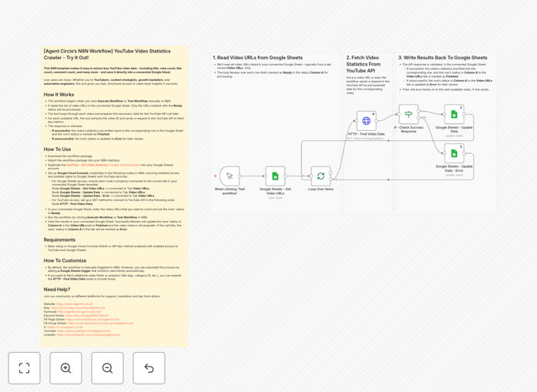Click '2. Fetch Video Statistics From YouTube API' title
Screen dimensions: 537x392
[x=364, y=64]
